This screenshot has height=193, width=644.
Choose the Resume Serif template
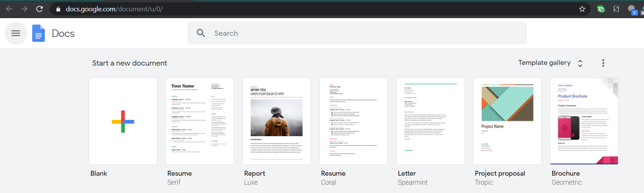[200, 121]
